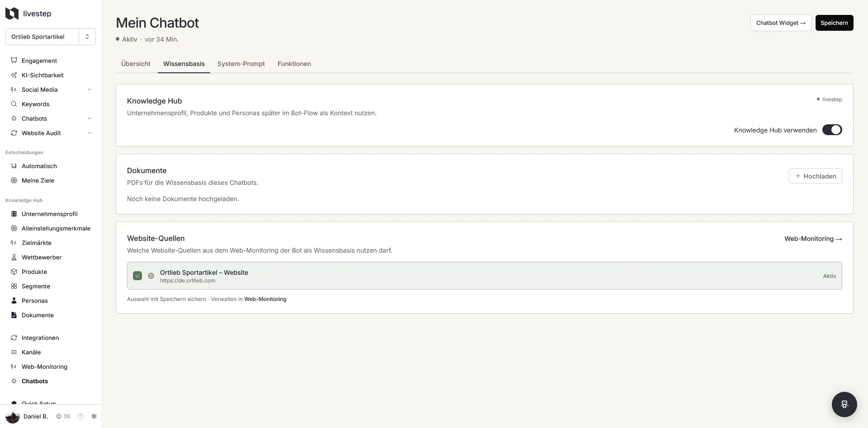The image size is (868, 428).
Task: Open Kanäle in the sidebar
Action: 31,352
